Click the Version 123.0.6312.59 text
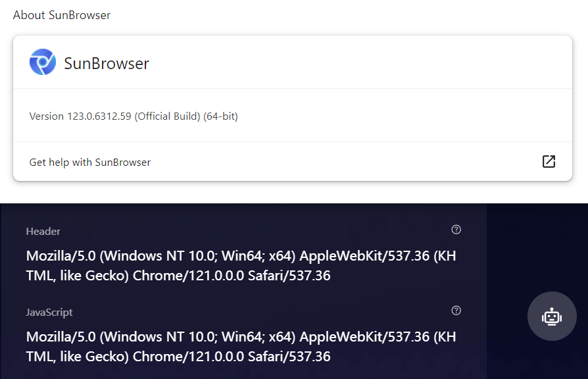This screenshot has width=588, height=379. tap(133, 116)
